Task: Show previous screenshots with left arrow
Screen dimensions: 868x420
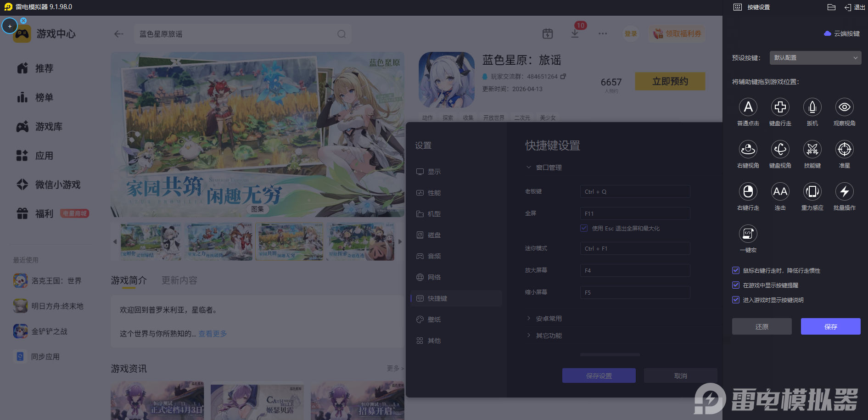Action: coord(115,241)
